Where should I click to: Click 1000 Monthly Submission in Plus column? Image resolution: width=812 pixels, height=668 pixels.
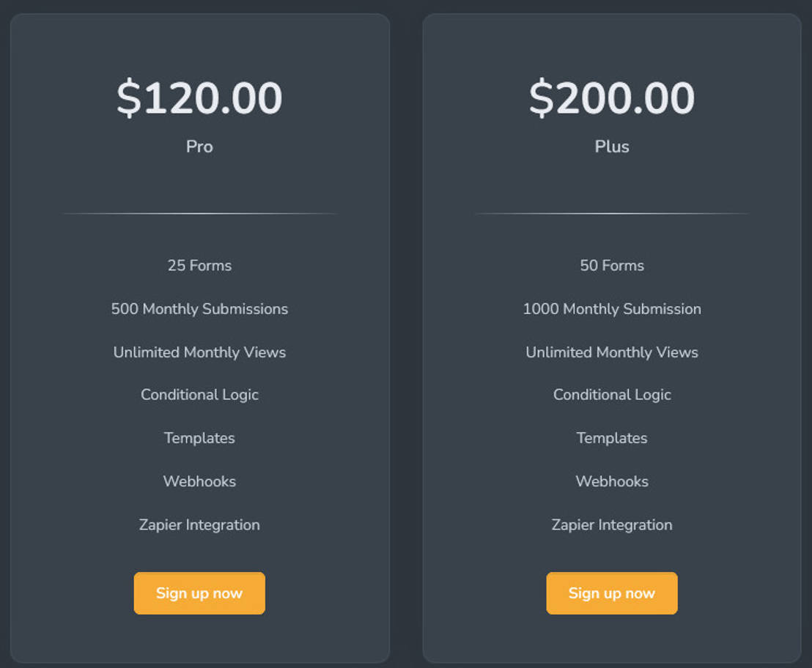tap(612, 308)
